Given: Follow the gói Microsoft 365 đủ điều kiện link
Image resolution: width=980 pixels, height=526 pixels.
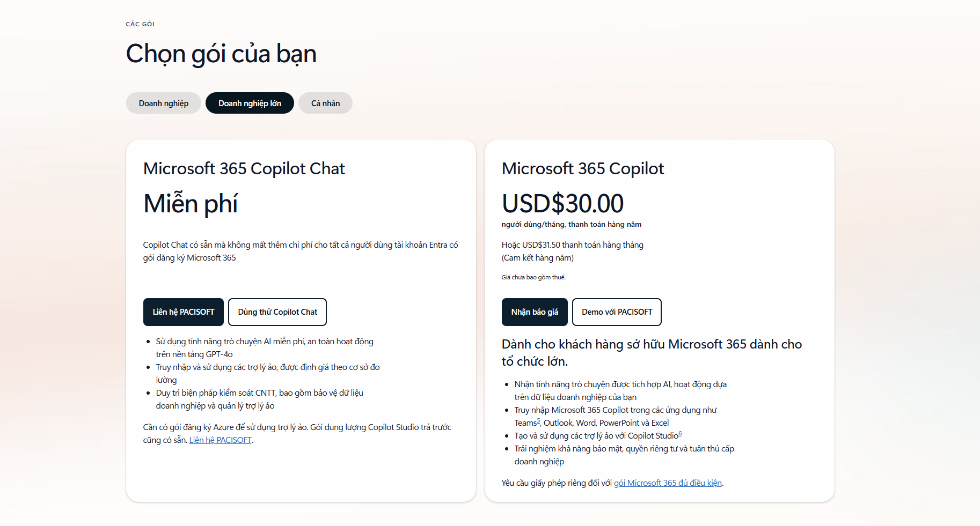Looking at the screenshot, I should tap(668, 483).
